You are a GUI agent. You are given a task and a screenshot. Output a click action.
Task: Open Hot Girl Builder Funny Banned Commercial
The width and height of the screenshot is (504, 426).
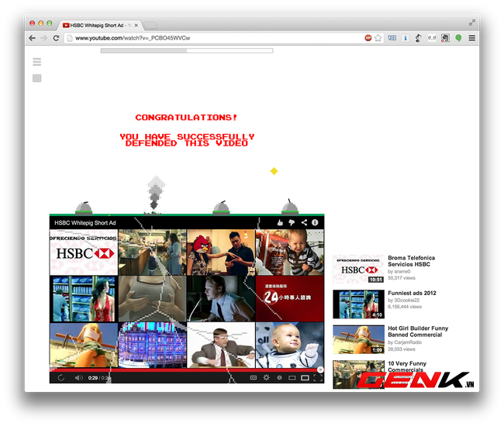click(418, 332)
